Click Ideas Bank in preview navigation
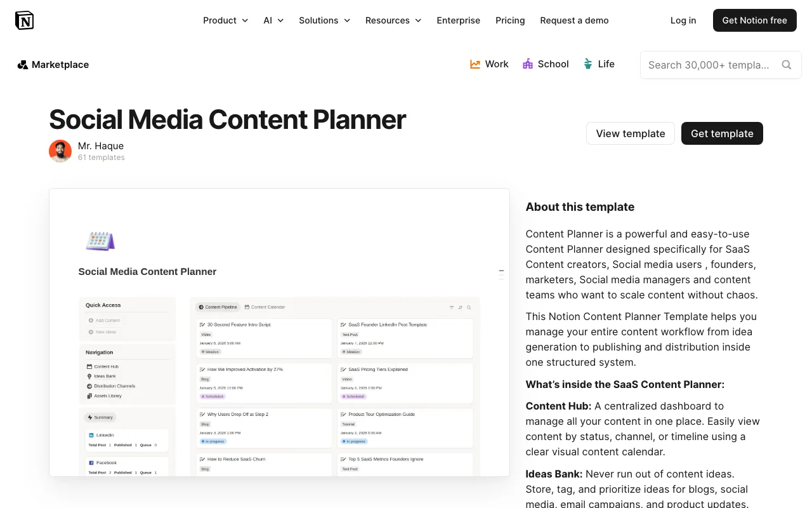Screen dimensions: 812x508 [101, 376]
